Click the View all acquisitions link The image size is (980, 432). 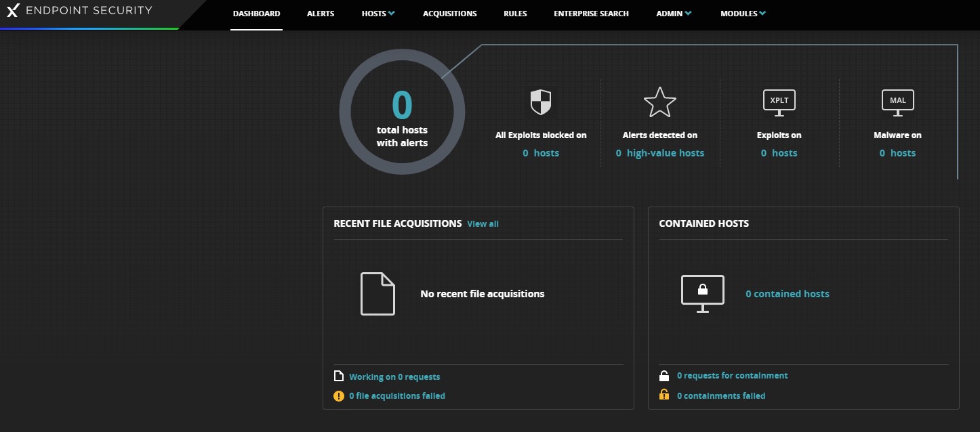(483, 224)
